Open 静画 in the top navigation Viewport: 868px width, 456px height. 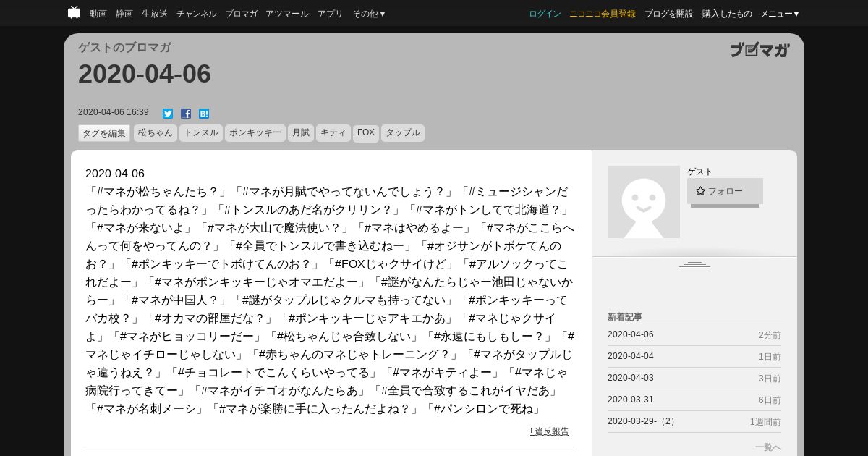pos(124,14)
